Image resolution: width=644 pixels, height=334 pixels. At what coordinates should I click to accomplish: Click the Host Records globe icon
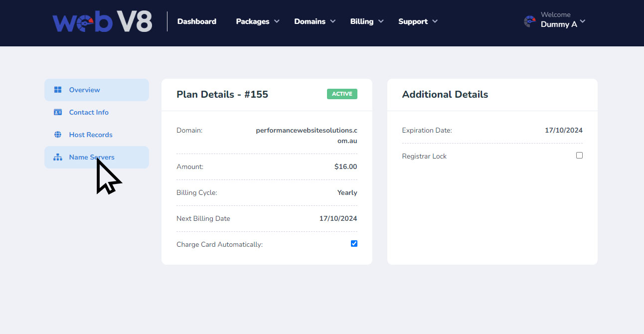58,135
